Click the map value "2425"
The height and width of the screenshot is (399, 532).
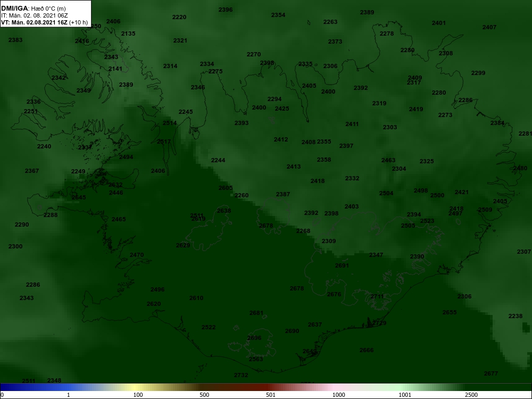click(282, 109)
